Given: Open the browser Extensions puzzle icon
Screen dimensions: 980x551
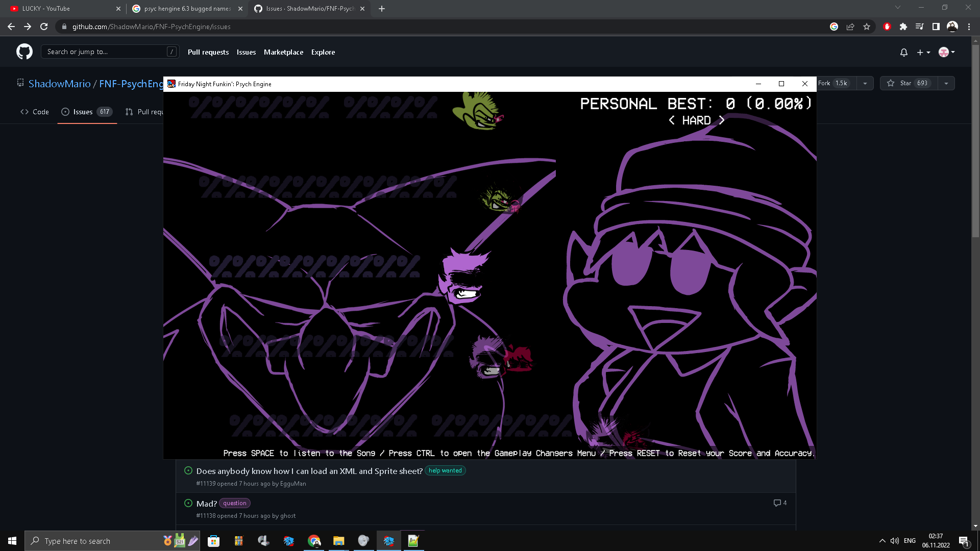Looking at the screenshot, I should [x=903, y=27].
